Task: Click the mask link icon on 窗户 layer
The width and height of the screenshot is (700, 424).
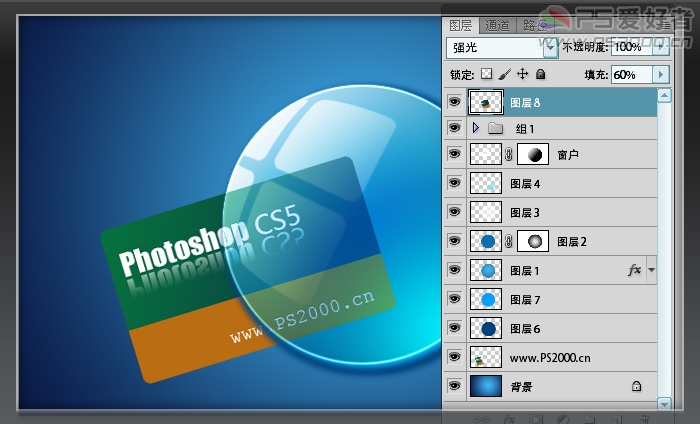Action: pos(508,154)
